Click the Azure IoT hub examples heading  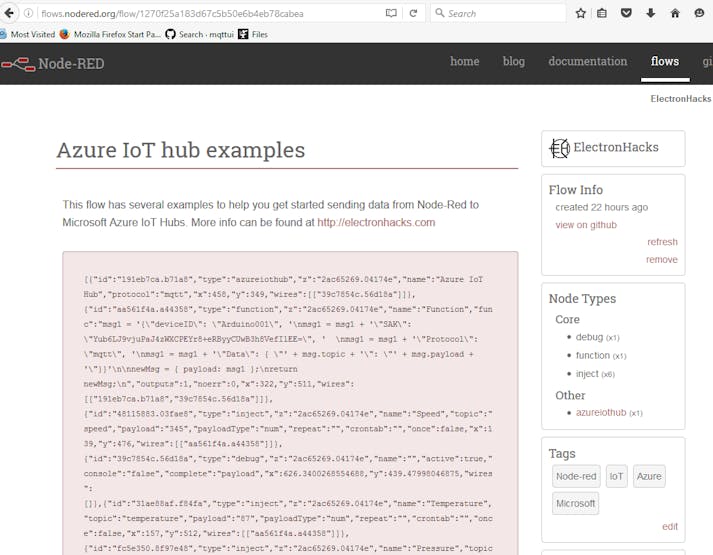pyautogui.click(x=181, y=150)
